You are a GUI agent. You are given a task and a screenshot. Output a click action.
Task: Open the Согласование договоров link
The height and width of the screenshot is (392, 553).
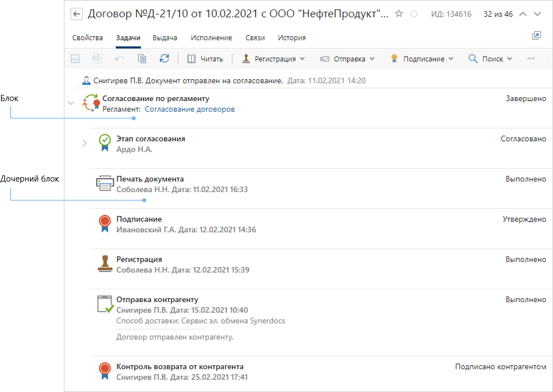(190, 109)
